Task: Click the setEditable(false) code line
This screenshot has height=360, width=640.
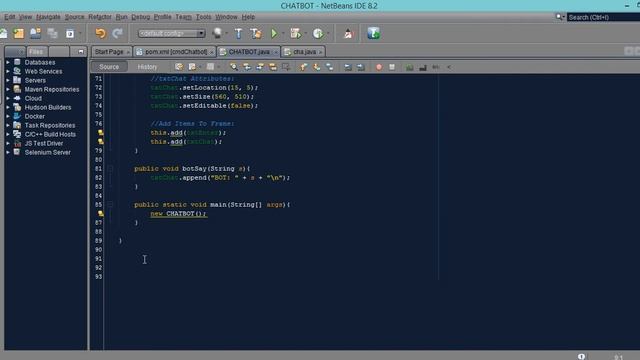Action: (x=204, y=106)
